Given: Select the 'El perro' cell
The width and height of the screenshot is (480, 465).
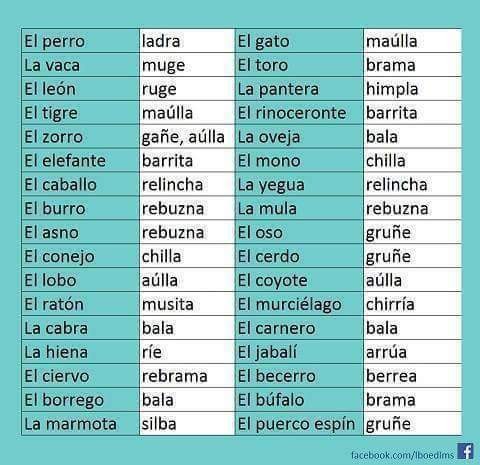Looking at the screenshot, I should [80, 41].
